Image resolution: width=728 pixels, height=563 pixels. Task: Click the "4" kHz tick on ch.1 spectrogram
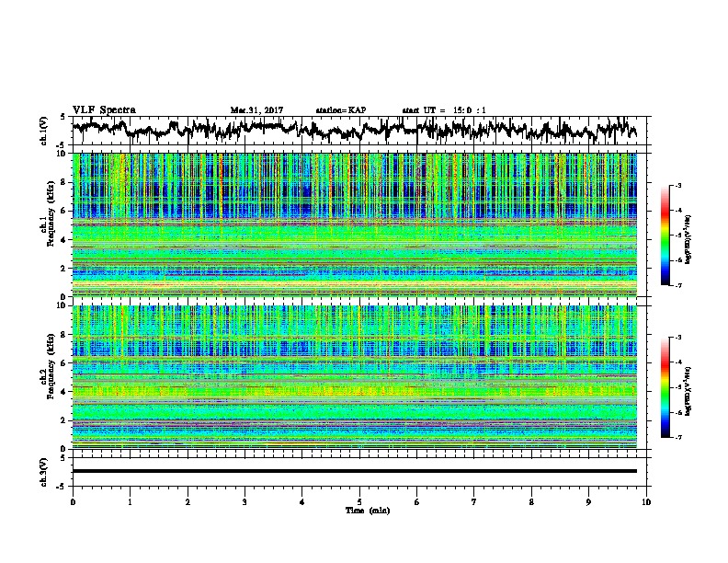click(64, 240)
